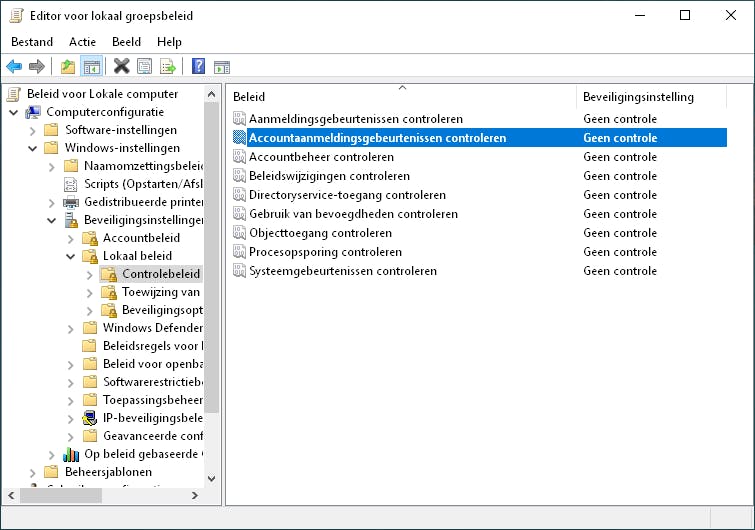Click the tree pane scroll down arrow
The height and width of the screenshot is (530, 755).
[x=211, y=478]
